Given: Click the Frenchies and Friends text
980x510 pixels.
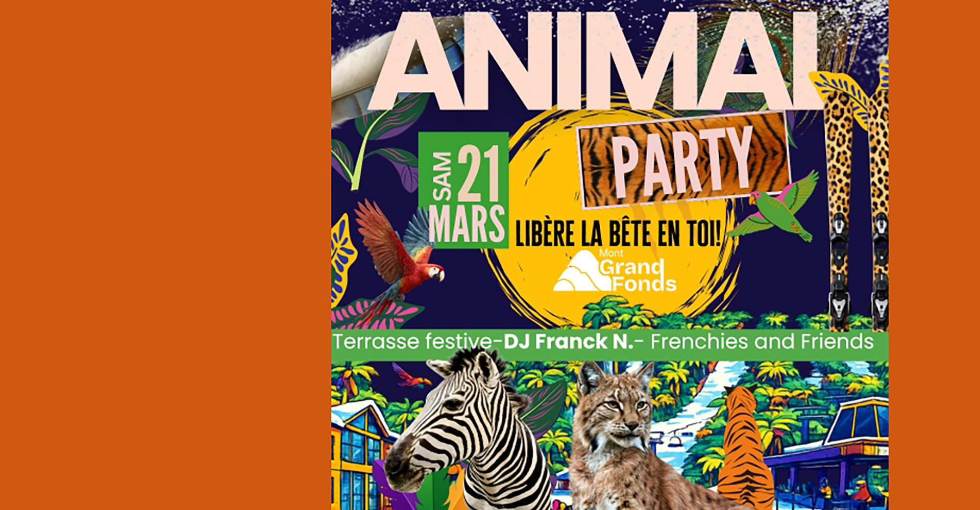Looking at the screenshot, I should [762, 342].
